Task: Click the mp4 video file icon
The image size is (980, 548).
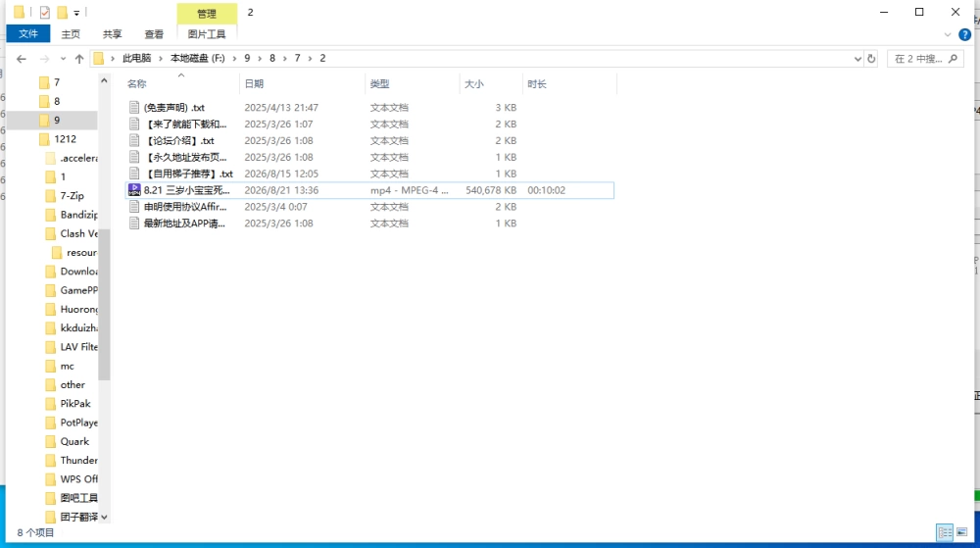Action: click(133, 190)
